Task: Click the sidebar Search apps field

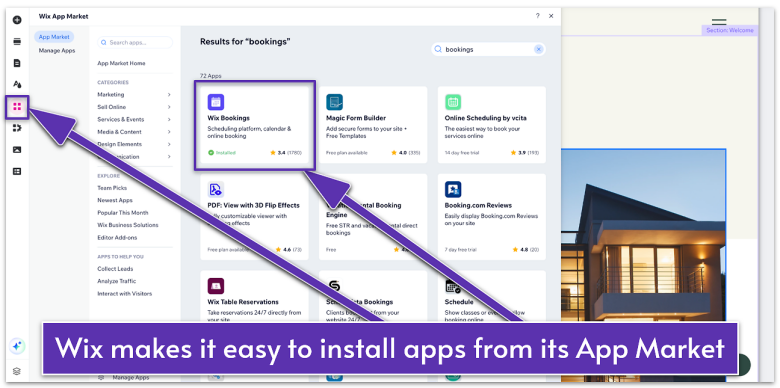Action: 135,43
